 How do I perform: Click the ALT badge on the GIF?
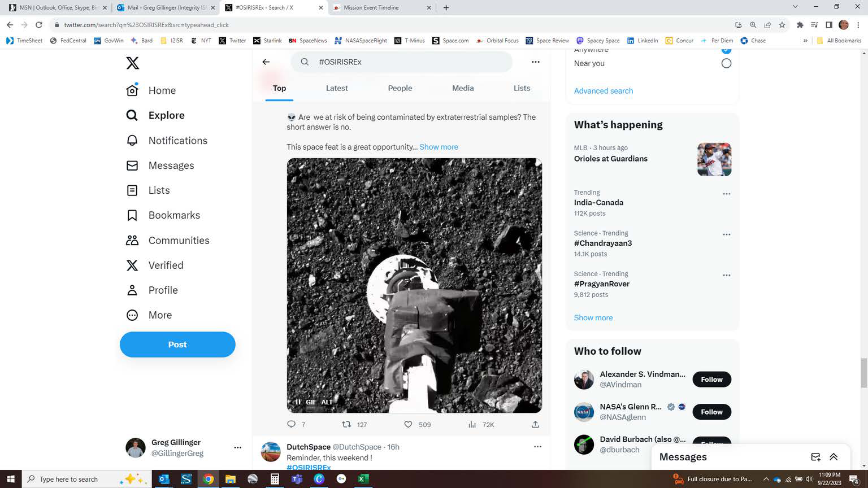coord(327,402)
